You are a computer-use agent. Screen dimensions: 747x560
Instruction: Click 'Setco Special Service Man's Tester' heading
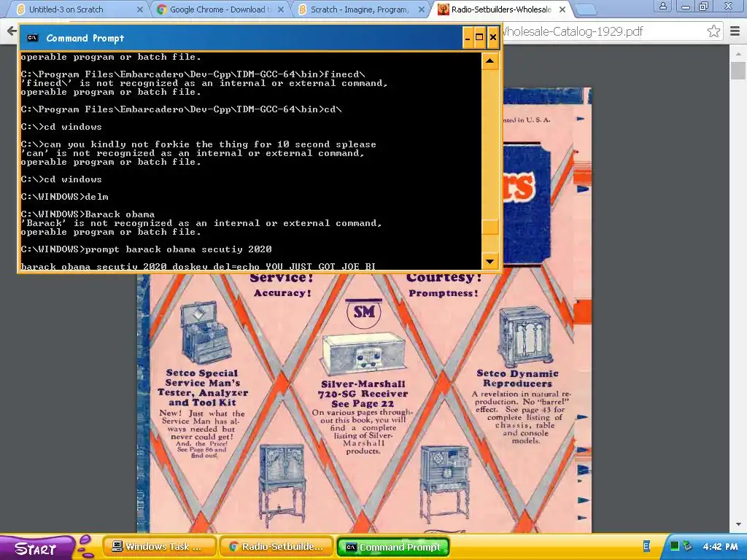point(203,388)
